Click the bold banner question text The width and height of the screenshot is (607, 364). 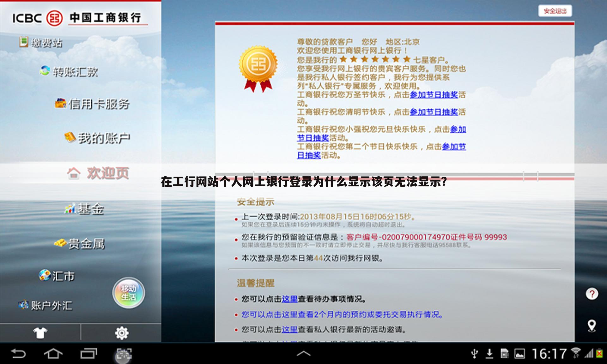point(304,182)
